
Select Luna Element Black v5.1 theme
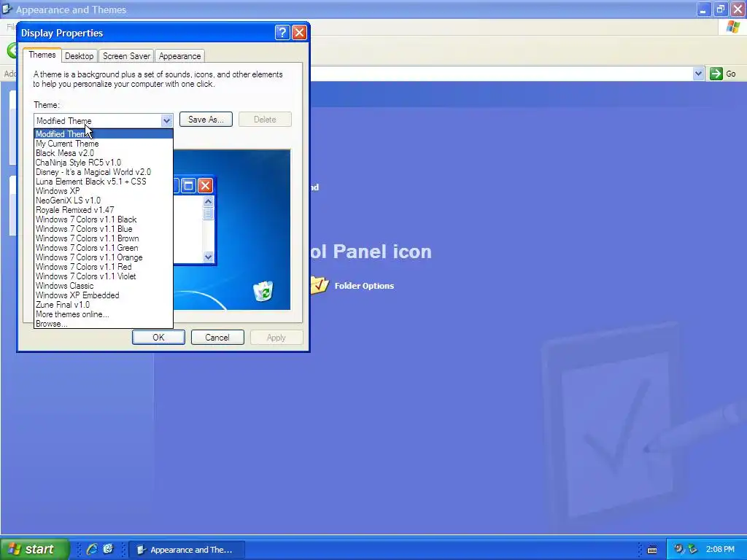[x=104, y=182]
